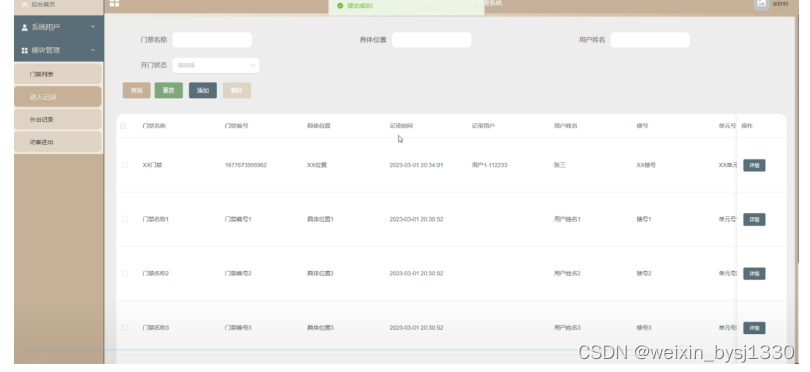Check the 门禁名称3 row checkbox
The image size is (810, 372).
point(124,328)
